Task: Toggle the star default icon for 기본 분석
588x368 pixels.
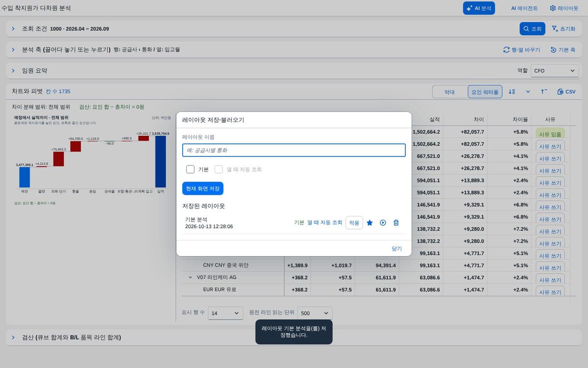Action: click(x=369, y=223)
